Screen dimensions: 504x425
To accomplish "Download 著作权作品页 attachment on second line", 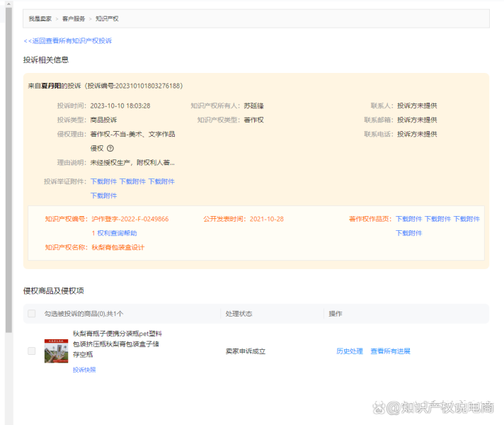I will (x=408, y=233).
